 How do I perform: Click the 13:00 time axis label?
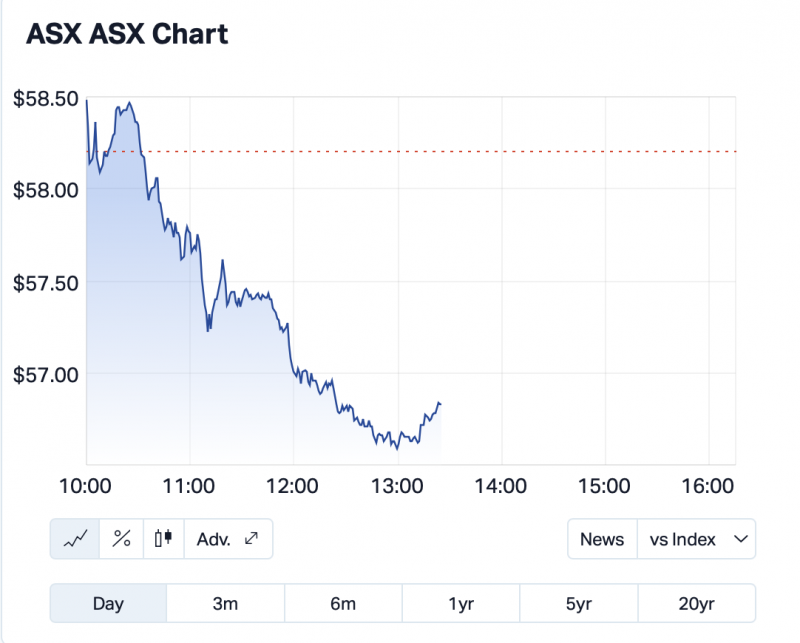click(397, 486)
